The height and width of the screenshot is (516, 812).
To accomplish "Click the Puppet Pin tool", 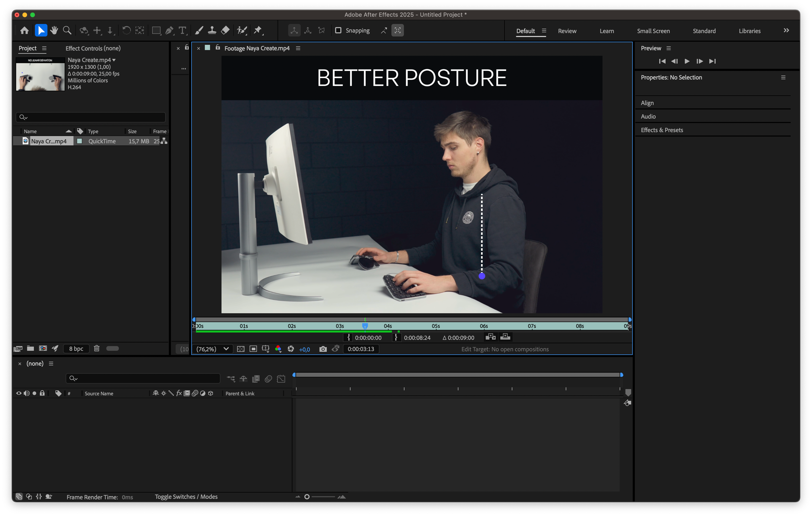I will pos(258,30).
